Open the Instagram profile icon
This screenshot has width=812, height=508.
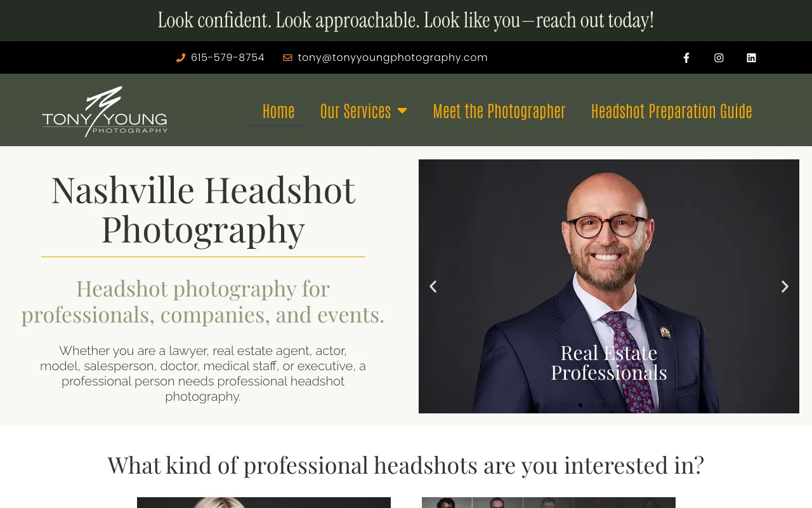click(x=719, y=58)
